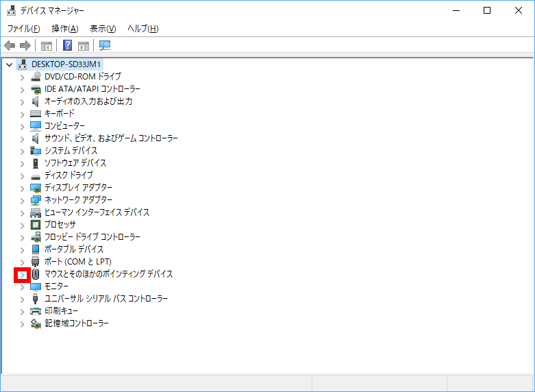The height and width of the screenshot is (392, 535).
Task: Click the computer icon beside DESKTOP-SD33JM1
Action: [x=22, y=64]
